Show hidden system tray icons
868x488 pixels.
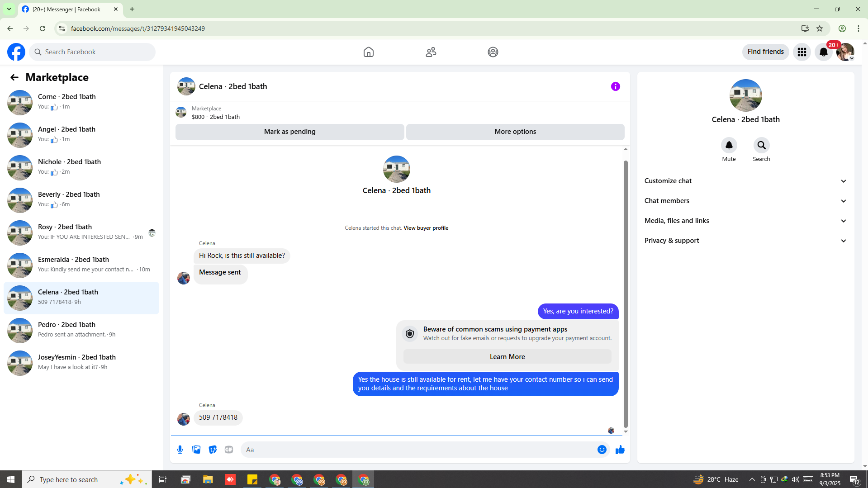[x=752, y=479]
